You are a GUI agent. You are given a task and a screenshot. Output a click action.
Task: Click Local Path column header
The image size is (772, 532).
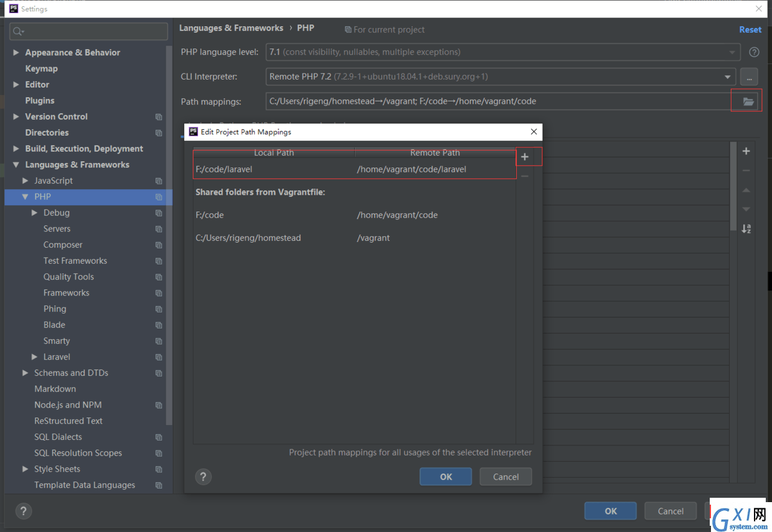(274, 152)
